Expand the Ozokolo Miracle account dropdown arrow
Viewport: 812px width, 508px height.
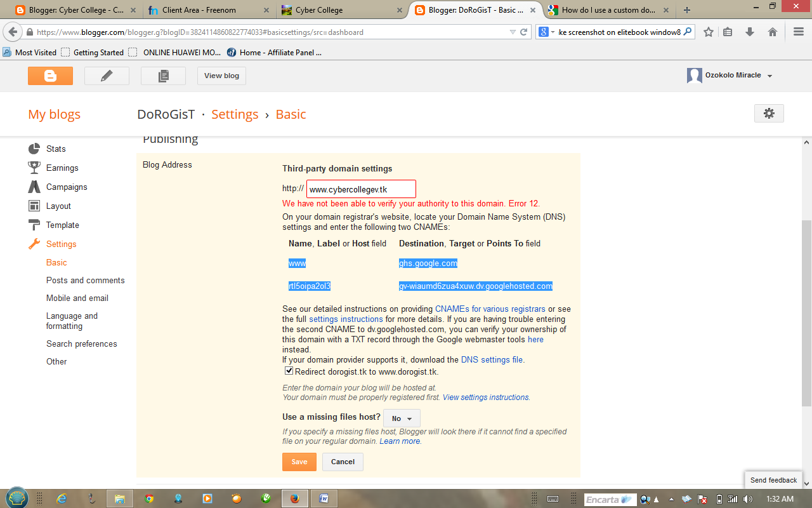point(770,76)
